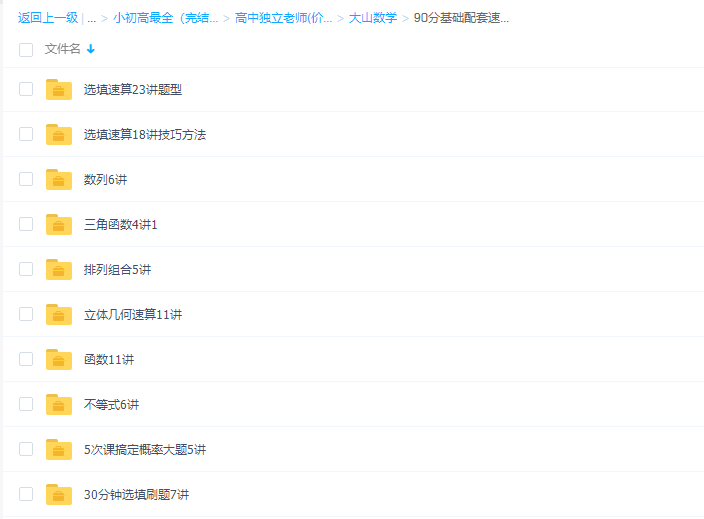Go to 大山数学 in breadcrumb
Image resolution: width=704 pixels, height=519 pixels.
[x=372, y=18]
